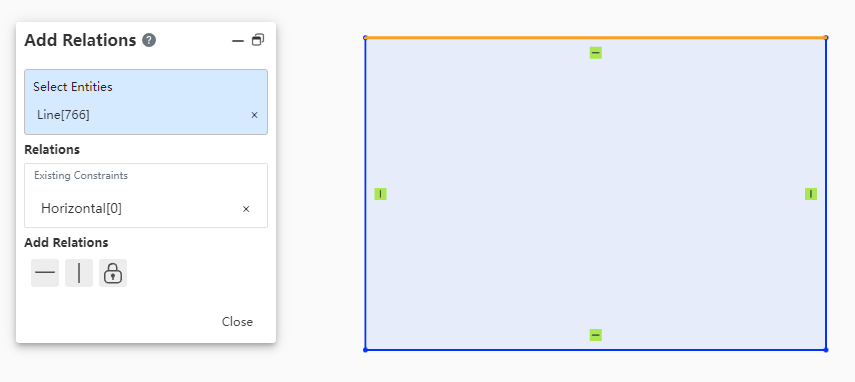Minimize the Add Relations panel
The image size is (855, 382).
238,41
